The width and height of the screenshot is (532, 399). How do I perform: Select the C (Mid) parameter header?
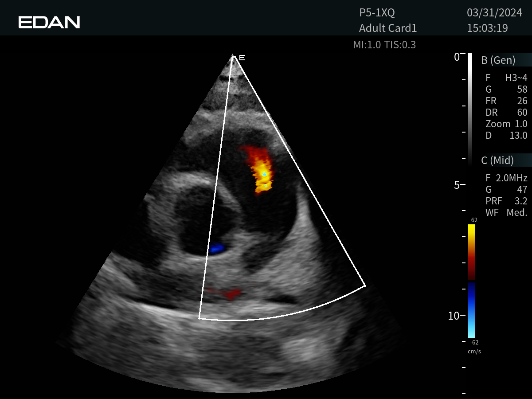497,160
